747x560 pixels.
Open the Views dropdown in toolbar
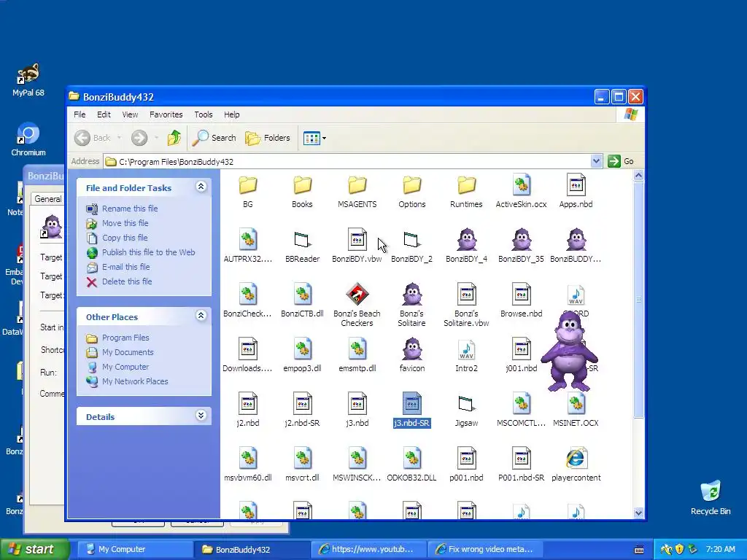click(x=324, y=138)
